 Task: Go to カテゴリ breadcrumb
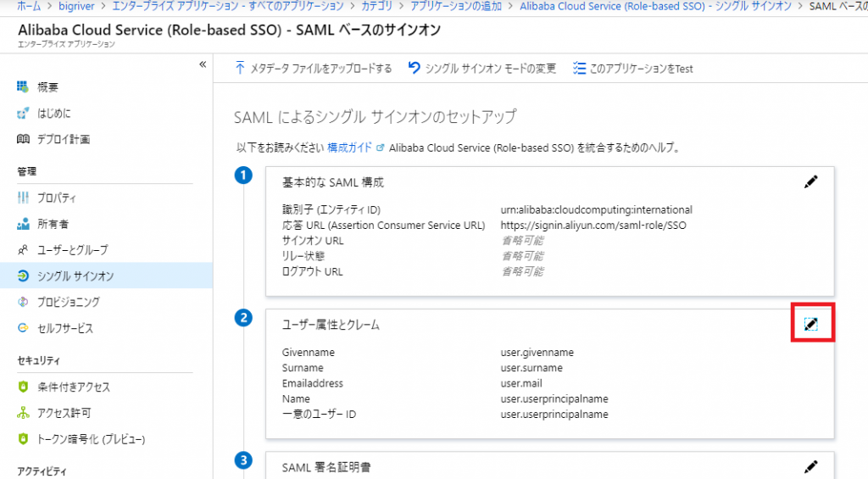(377, 6)
